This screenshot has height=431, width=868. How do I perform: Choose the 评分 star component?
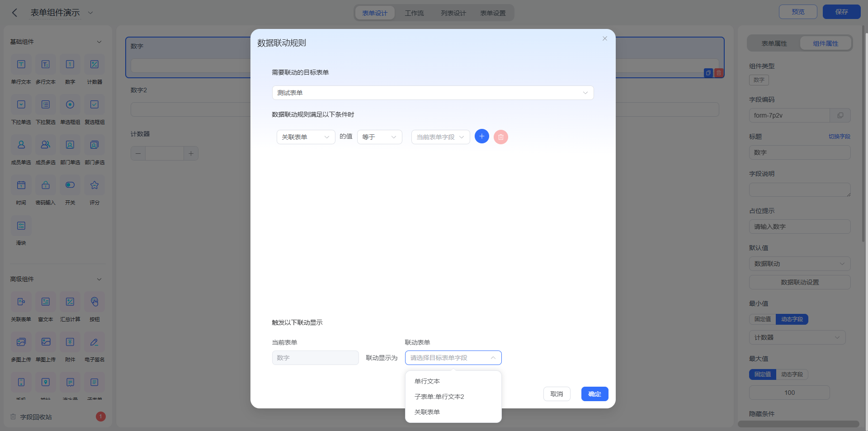(x=94, y=185)
